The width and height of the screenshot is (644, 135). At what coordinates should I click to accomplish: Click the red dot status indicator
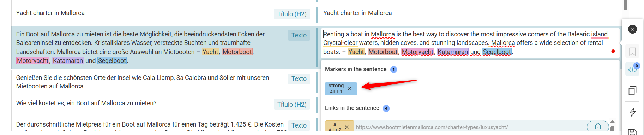point(613,52)
